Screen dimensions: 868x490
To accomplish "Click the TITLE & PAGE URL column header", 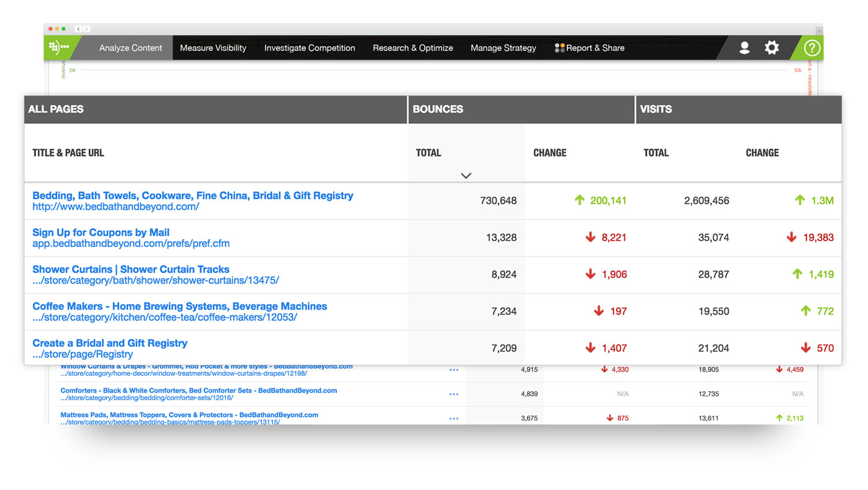I will click(68, 153).
